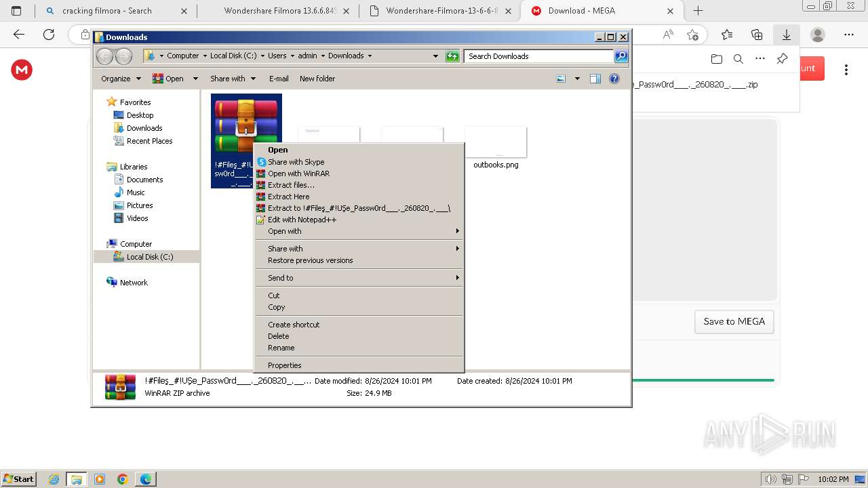Open Explorer help icon
Screen dimensions: 868x488
(614, 79)
